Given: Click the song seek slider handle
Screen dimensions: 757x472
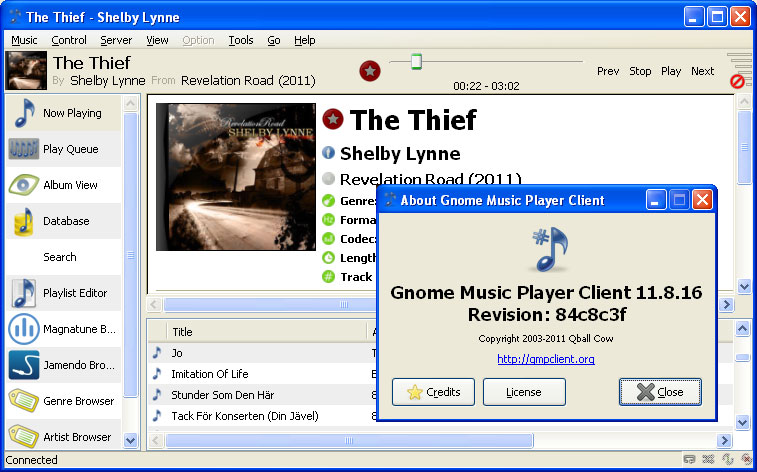Looking at the screenshot, I should point(416,62).
